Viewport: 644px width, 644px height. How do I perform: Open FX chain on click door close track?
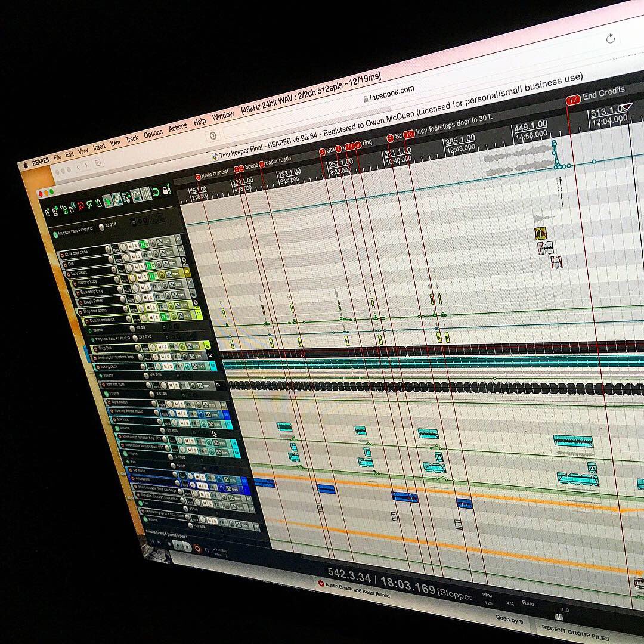tap(142, 244)
